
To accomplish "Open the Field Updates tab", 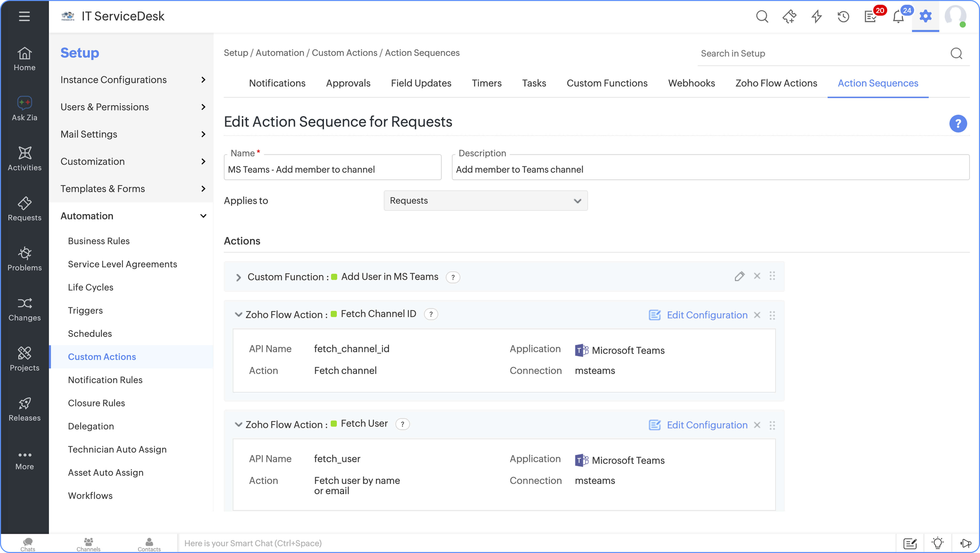I will pyautogui.click(x=421, y=83).
